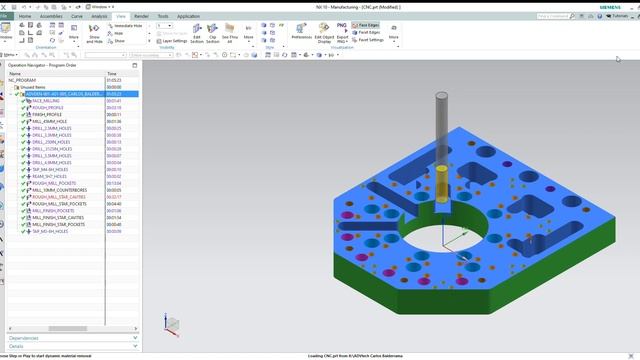Click the snap point circle icon in selection bar
Viewport: 640px width, 360px height.
pos(224,55)
